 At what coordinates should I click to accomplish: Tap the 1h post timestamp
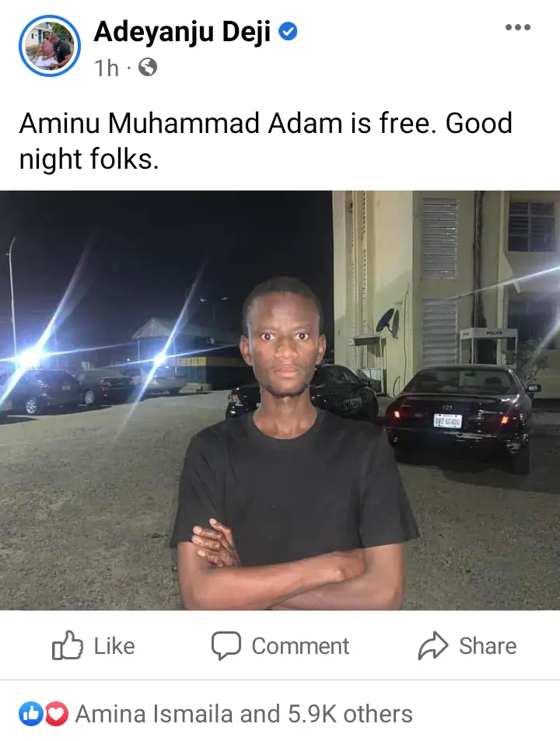pyautogui.click(x=107, y=68)
